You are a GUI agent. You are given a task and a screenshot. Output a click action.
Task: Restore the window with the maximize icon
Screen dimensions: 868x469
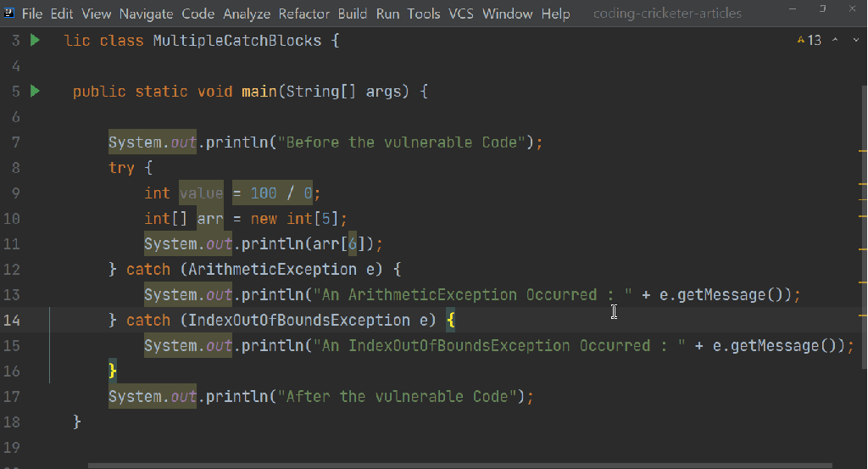[x=822, y=9]
